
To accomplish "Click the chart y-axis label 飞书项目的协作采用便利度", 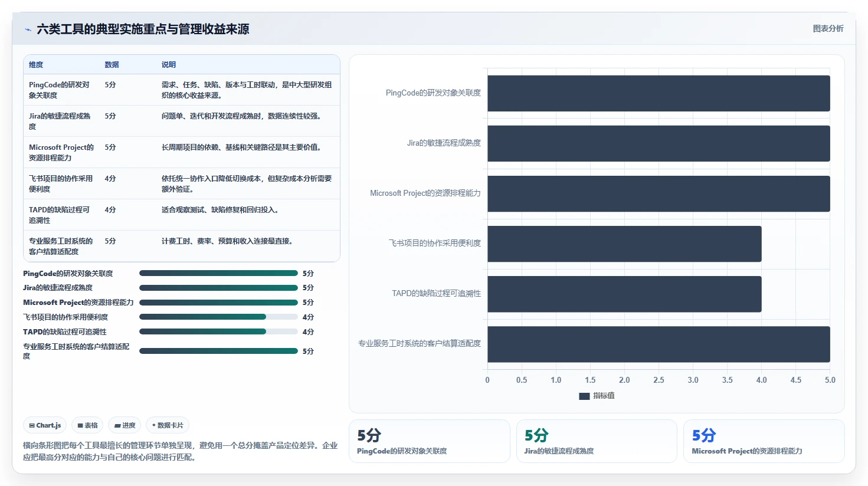I will coord(435,243).
